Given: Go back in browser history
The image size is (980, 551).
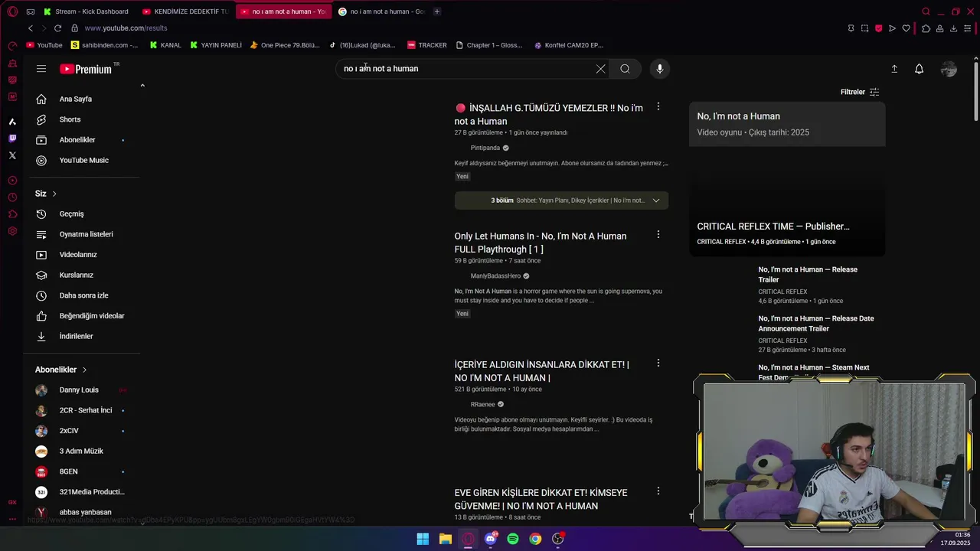Looking at the screenshot, I should (31, 28).
